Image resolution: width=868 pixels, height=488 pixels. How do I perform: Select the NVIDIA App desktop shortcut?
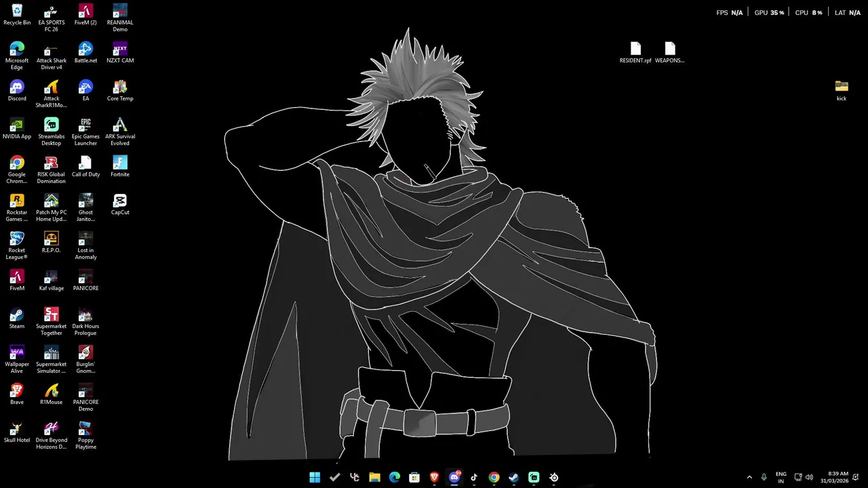pyautogui.click(x=17, y=129)
